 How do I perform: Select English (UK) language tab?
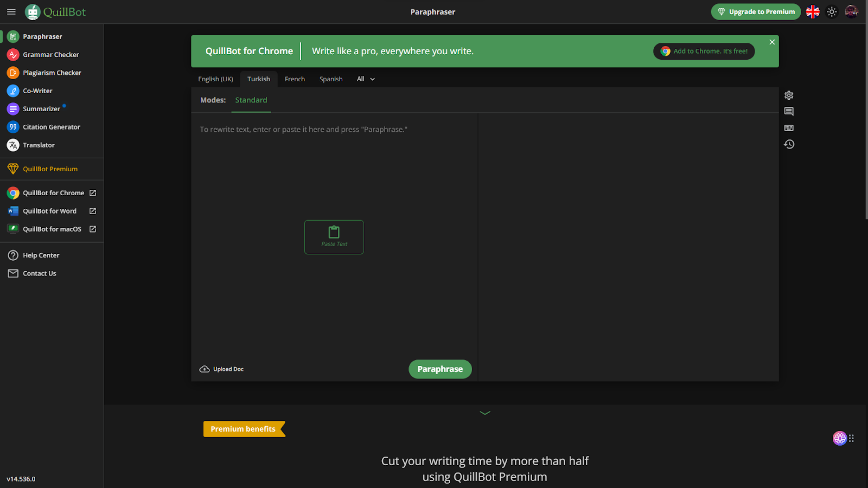point(215,79)
